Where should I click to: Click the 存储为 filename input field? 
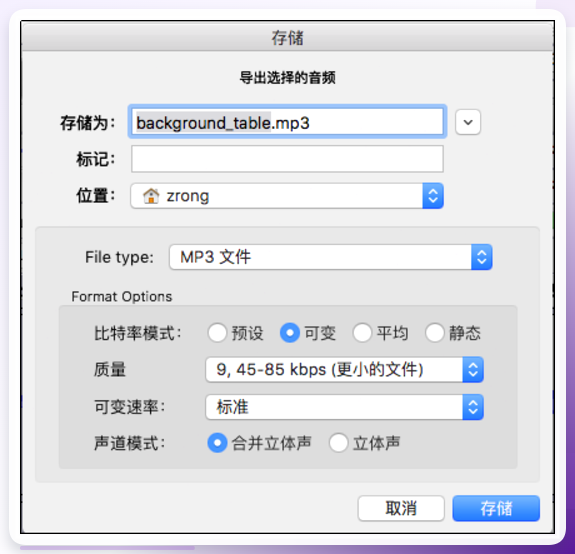pyautogui.click(x=288, y=122)
